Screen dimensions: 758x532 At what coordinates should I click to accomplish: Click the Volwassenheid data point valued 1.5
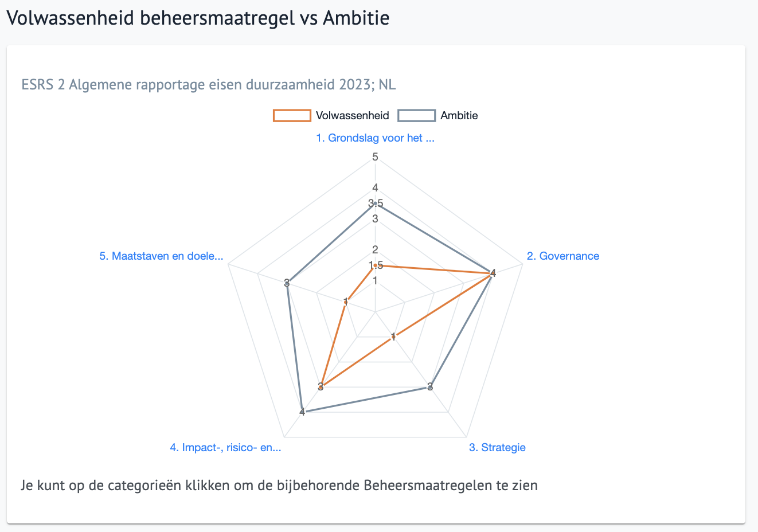(376, 265)
